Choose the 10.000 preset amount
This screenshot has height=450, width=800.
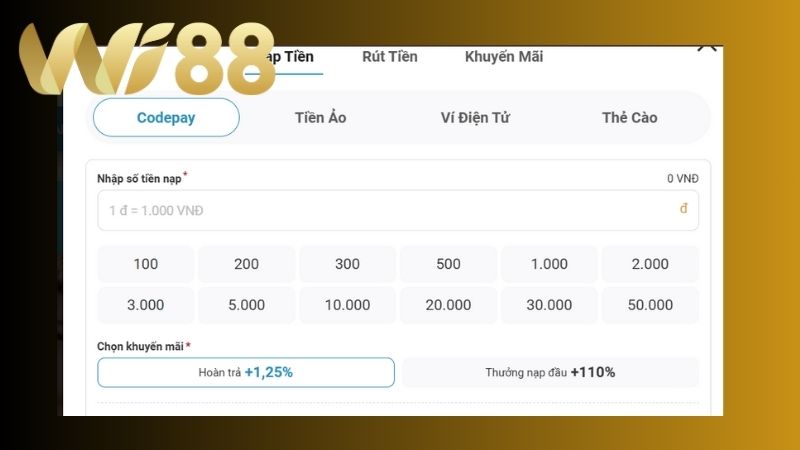[x=347, y=305]
